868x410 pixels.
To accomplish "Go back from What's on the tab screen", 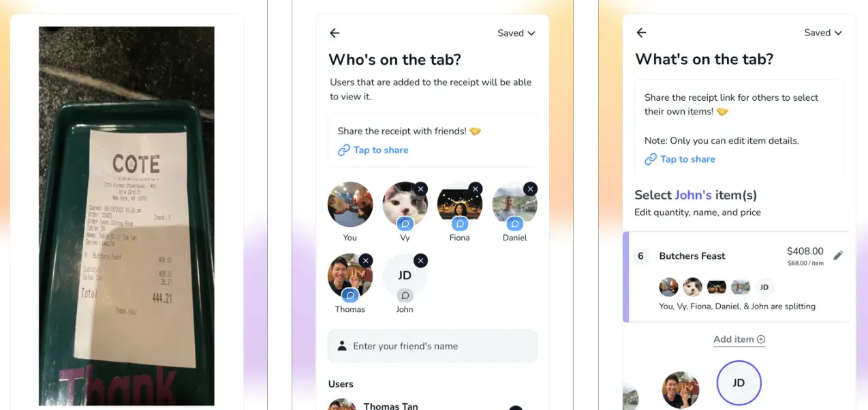I will (641, 33).
